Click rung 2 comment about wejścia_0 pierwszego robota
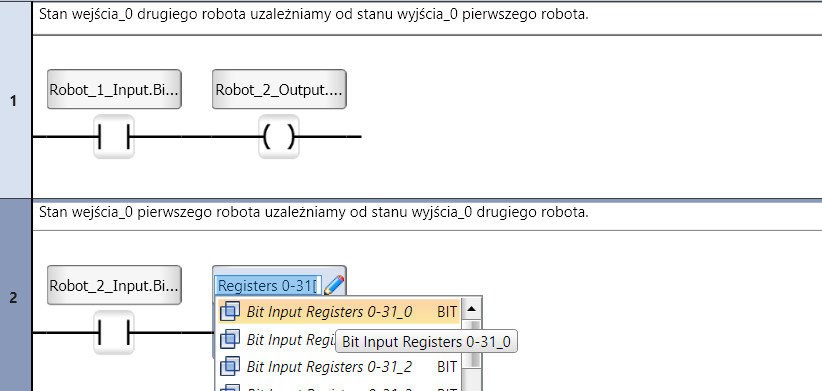This screenshot has width=822, height=391. pyautogui.click(x=314, y=213)
